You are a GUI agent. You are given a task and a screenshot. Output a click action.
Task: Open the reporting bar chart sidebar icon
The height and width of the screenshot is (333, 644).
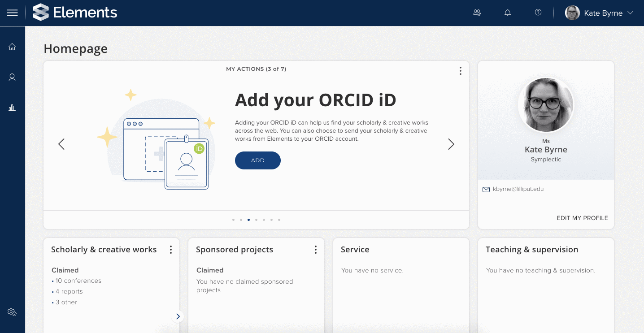pos(12,108)
